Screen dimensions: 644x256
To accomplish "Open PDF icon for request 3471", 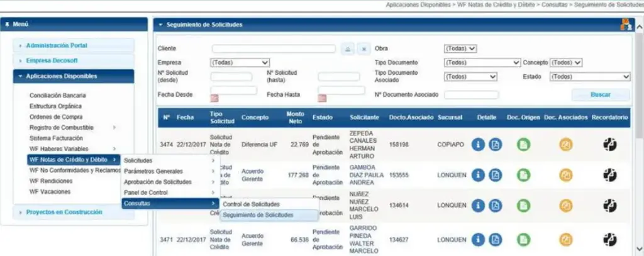I will pyautogui.click(x=496, y=239).
